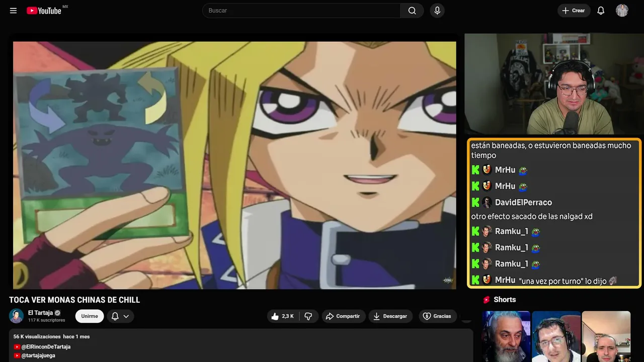Screen dimensions: 644x362
Task: Open the @ElRinconDeTartaja link
Action: tap(46, 347)
